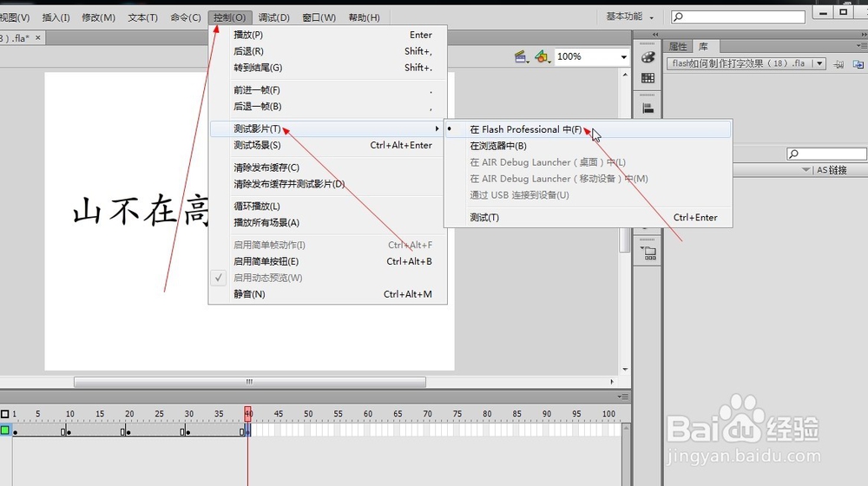Viewport: 868px width, 486px height.
Task: Open the library document dropdown arrow
Action: click(820, 63)
